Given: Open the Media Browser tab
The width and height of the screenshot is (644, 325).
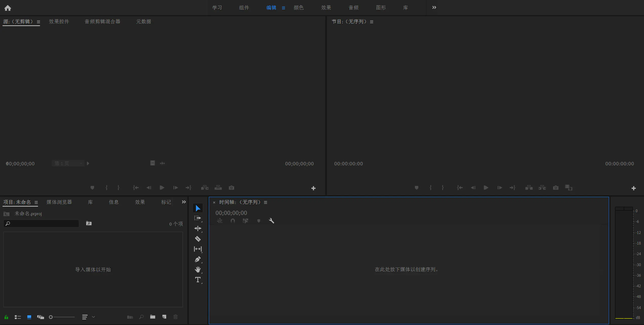Looking at the screenshot, I should click(59, 202).
